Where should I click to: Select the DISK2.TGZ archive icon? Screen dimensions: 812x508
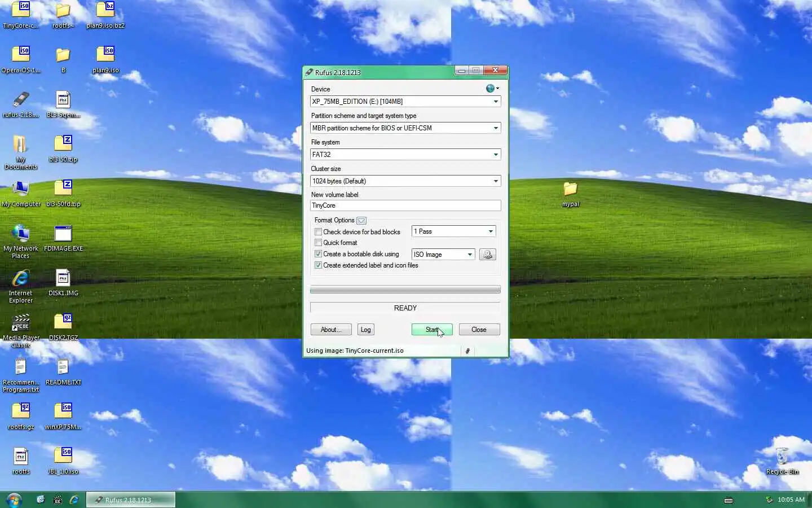(x=63, y=327)
